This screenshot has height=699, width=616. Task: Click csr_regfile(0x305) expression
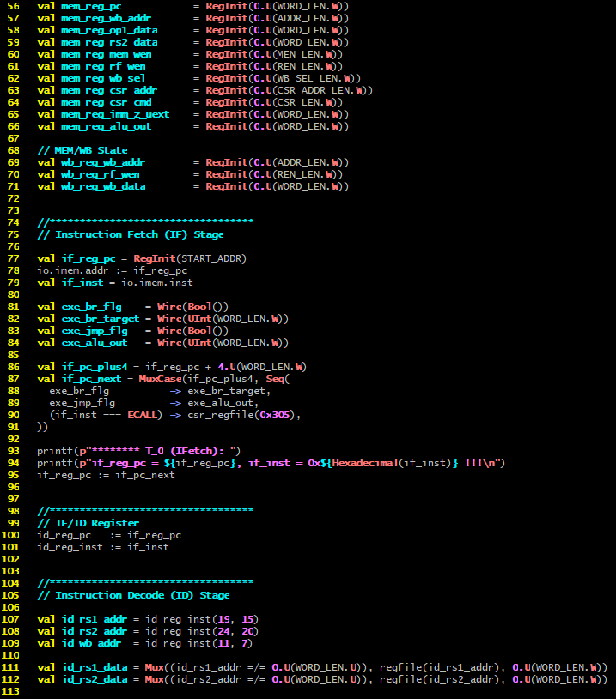241,416
